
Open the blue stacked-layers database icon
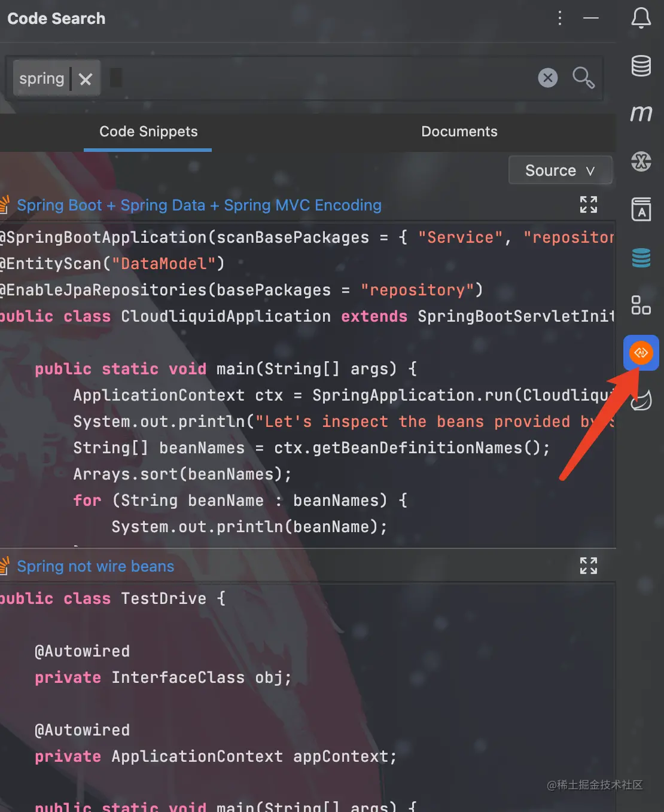pos(641,258)
